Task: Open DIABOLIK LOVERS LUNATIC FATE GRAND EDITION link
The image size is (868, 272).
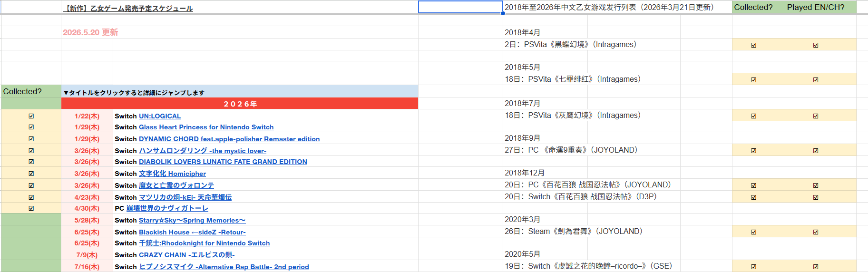Action: click(223, 162)
